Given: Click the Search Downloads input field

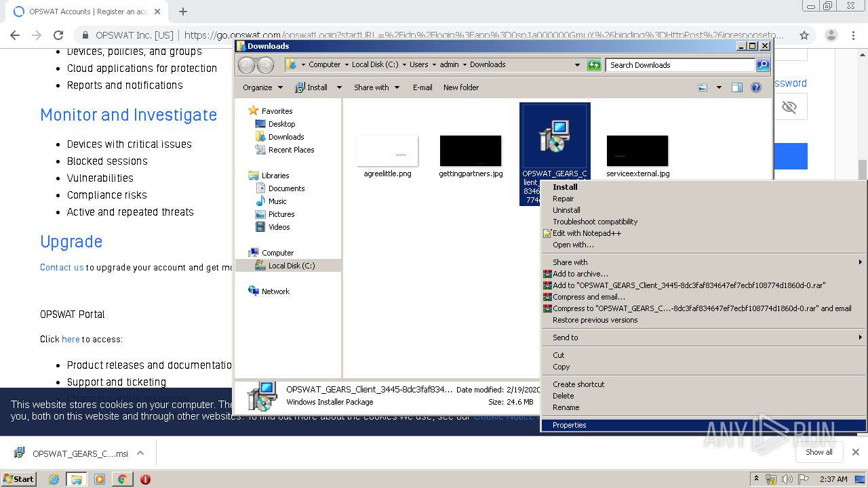Looking at the screenshot, I should click(680, 65).
